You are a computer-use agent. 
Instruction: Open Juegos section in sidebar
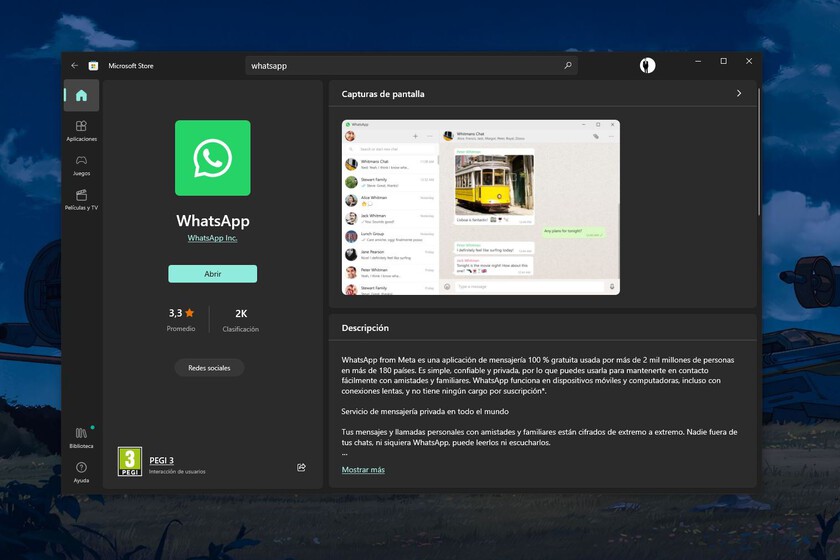point(81,166)
